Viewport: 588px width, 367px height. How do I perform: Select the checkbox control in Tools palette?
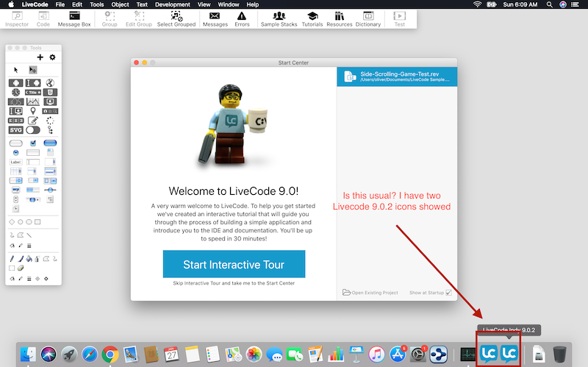click(33, 143)
